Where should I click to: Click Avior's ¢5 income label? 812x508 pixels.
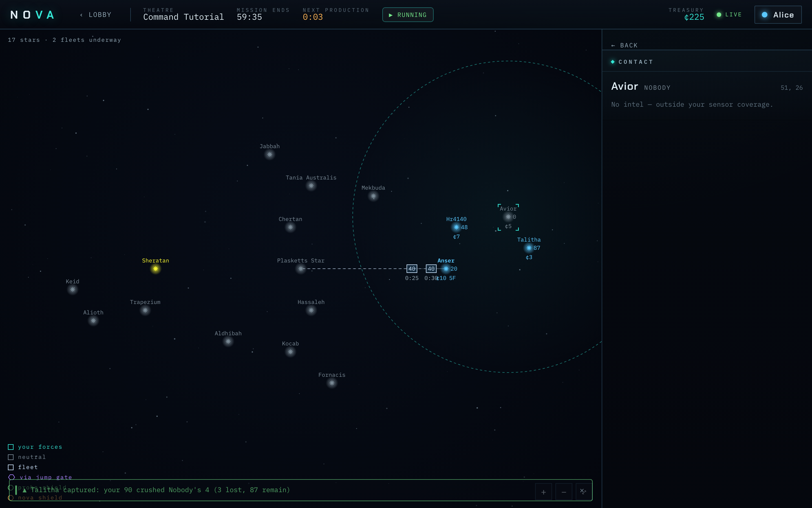coord(508,226)
